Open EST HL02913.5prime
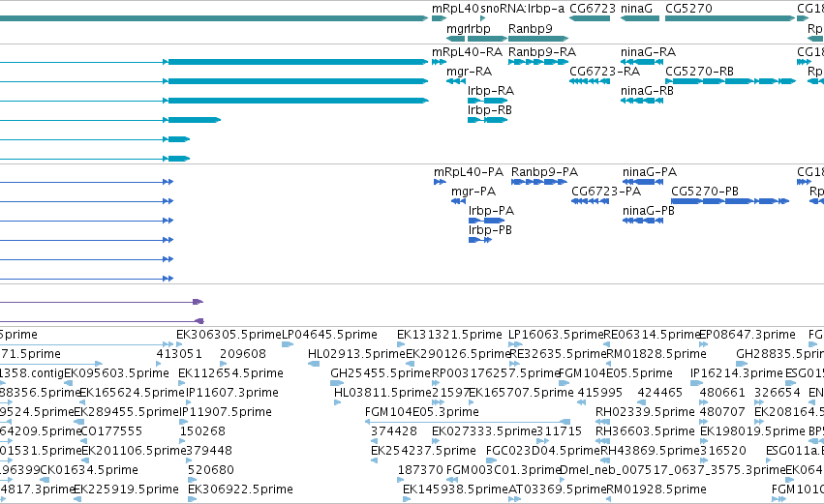824x504 pixels. coord(357,354)
